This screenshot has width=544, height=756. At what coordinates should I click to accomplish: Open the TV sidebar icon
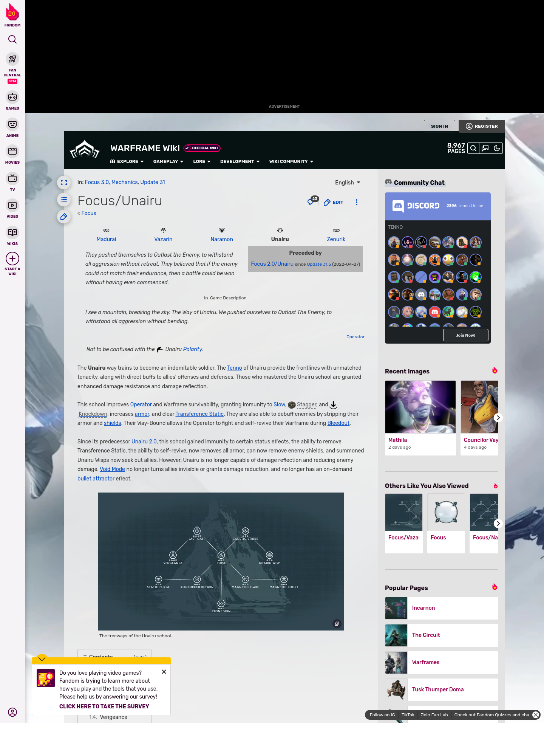tap(12, 178)
